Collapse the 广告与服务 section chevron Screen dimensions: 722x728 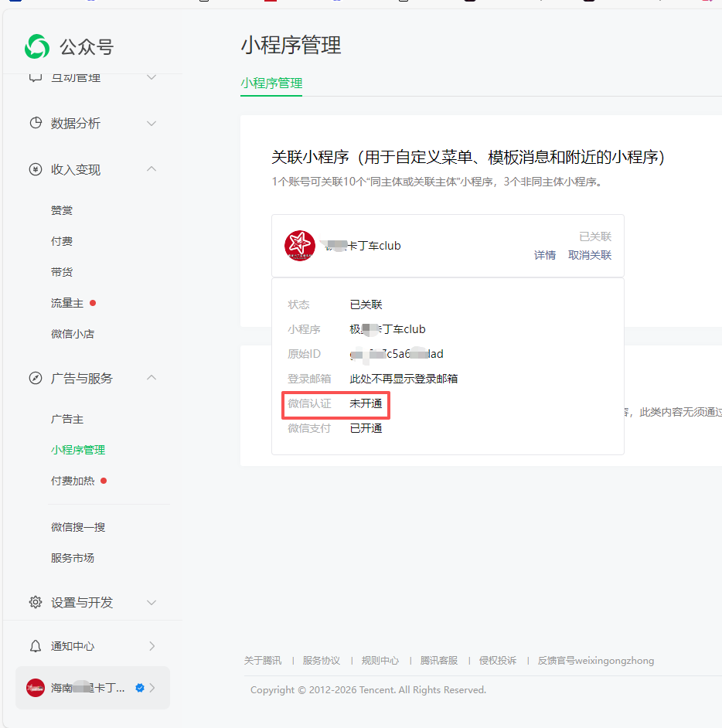point(152,377)
